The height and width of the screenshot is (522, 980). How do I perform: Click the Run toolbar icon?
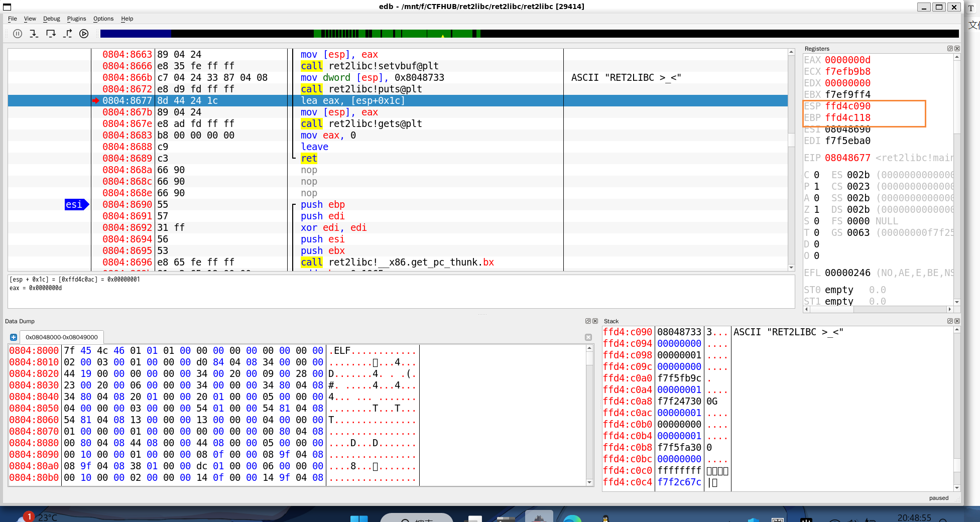click(84, 34)
